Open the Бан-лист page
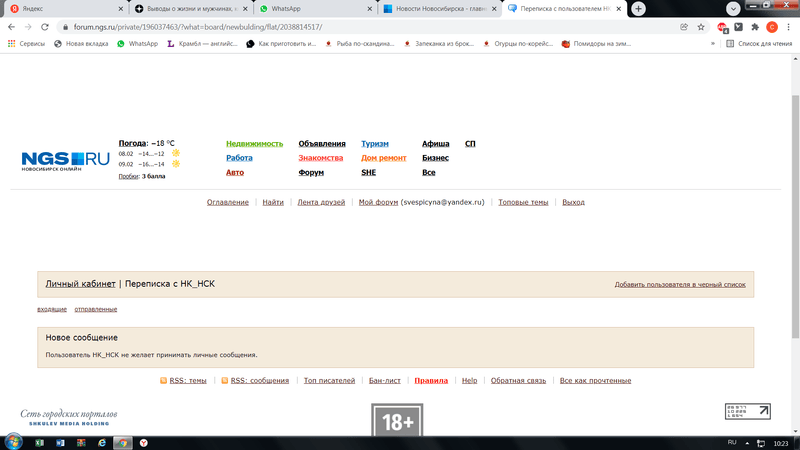Image resolution: width=800 pixels, height=450 pixels. pyautogui.click(x=385, y=381)
